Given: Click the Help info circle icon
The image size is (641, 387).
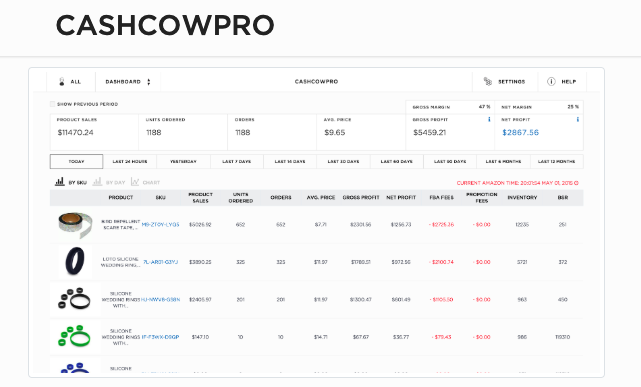Looking at the screenshot, I should tap(551, 81).
